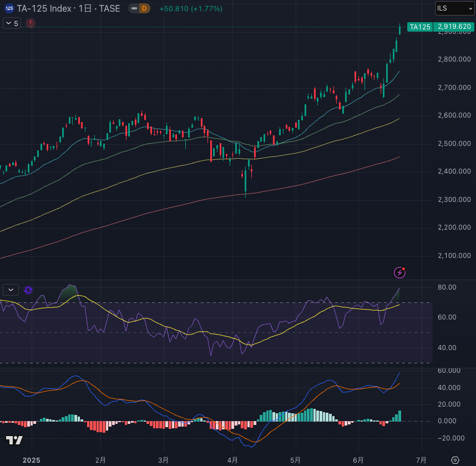This screenshot has width=476, height=466.
Task: Click the 0.000 MACD scale label
Action: pos(447,421)
